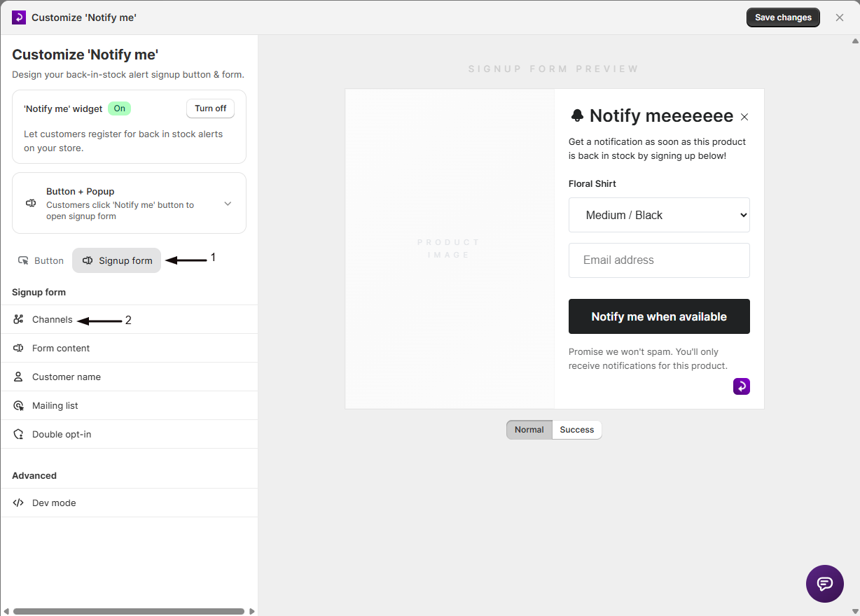Select the Success preview state
Image resolution: width=860 pixels, height=616 pixels.
click(577, 430)
